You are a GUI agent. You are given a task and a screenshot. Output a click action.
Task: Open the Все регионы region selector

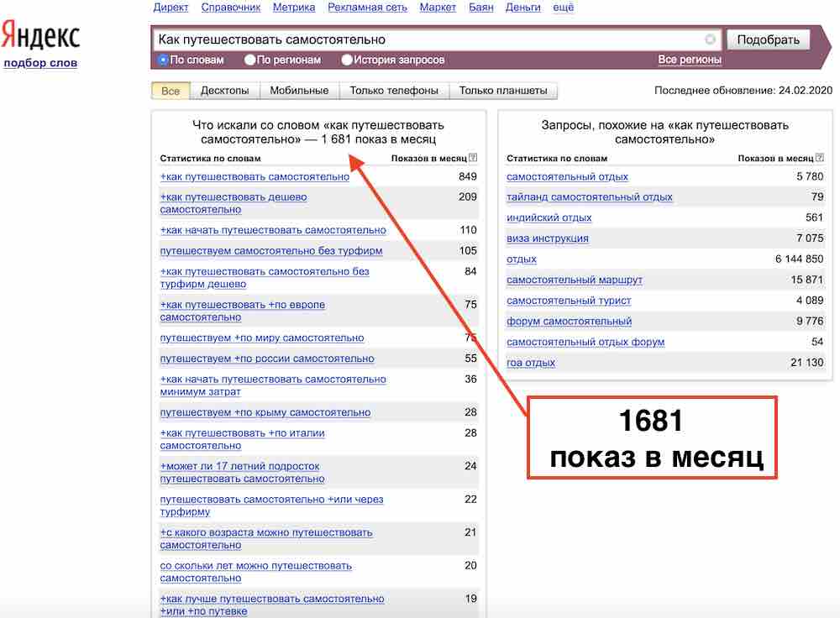tap(690, 60)
